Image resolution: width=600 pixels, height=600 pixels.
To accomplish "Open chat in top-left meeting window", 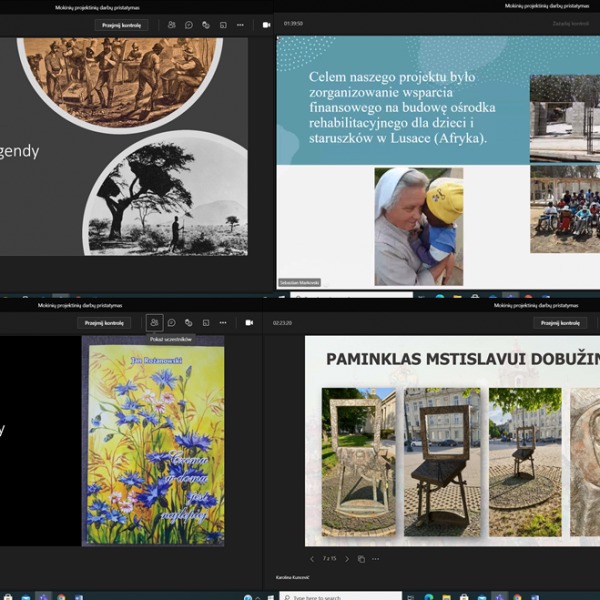I will pos(189,25).
